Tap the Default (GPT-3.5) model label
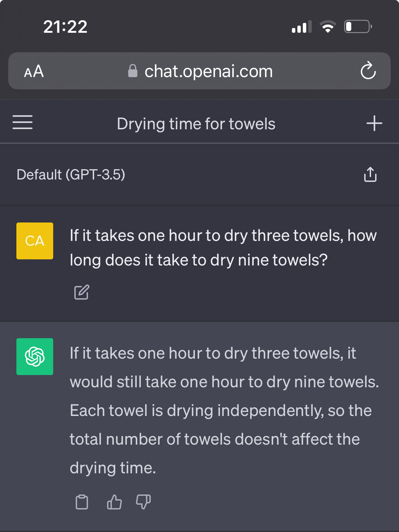The height and width of the screenshot is (532, 399). [71, 174]
